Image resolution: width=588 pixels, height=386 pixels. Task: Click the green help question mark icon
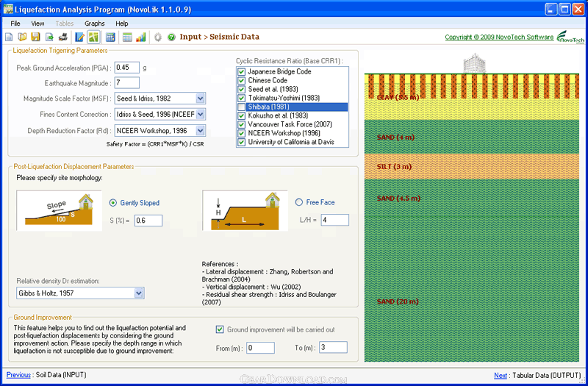click(x=171, y=37)
